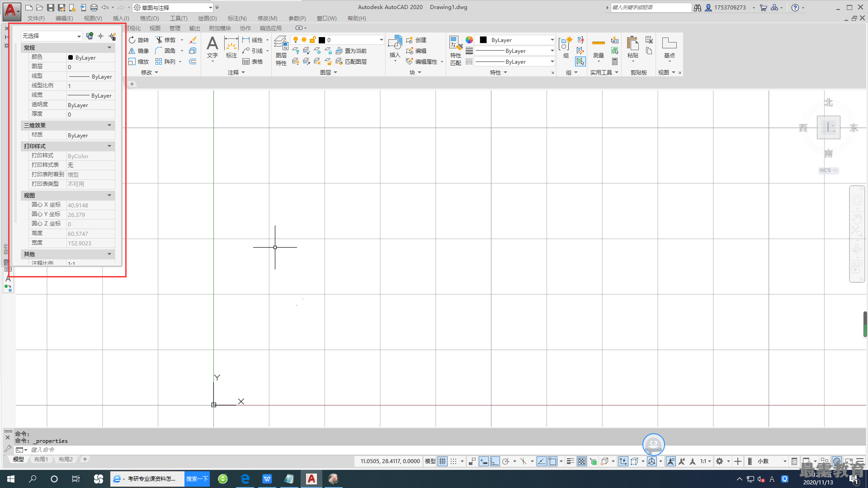Select the Scale (缩放) tool
This screenshot has height=488, width=868.
[138, 61]
